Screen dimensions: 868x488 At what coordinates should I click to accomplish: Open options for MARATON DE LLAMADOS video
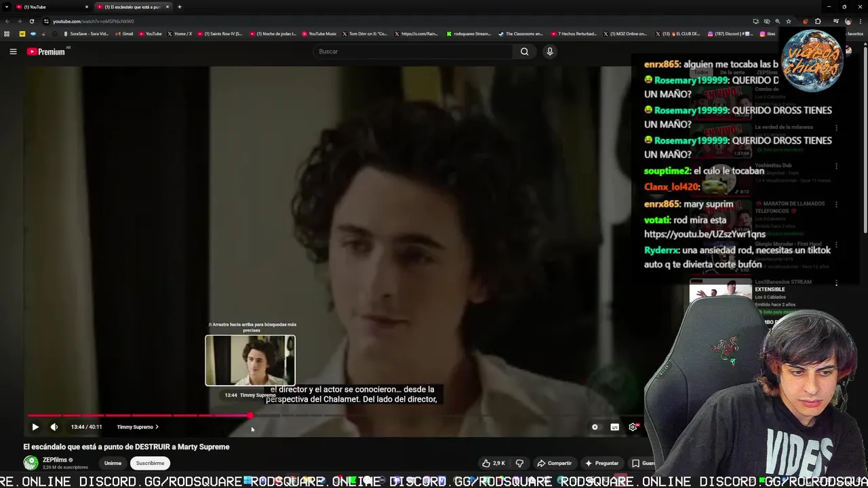tap(836, 205)
